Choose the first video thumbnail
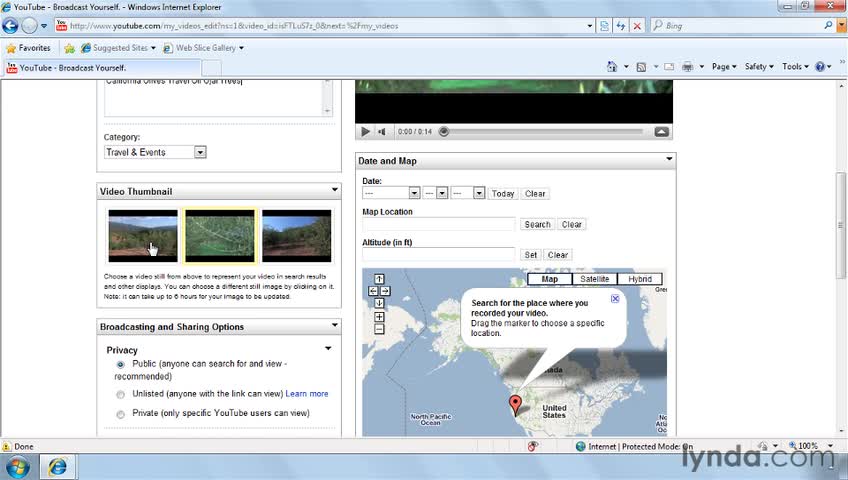 pyautogui.click(x=143, y=236)
